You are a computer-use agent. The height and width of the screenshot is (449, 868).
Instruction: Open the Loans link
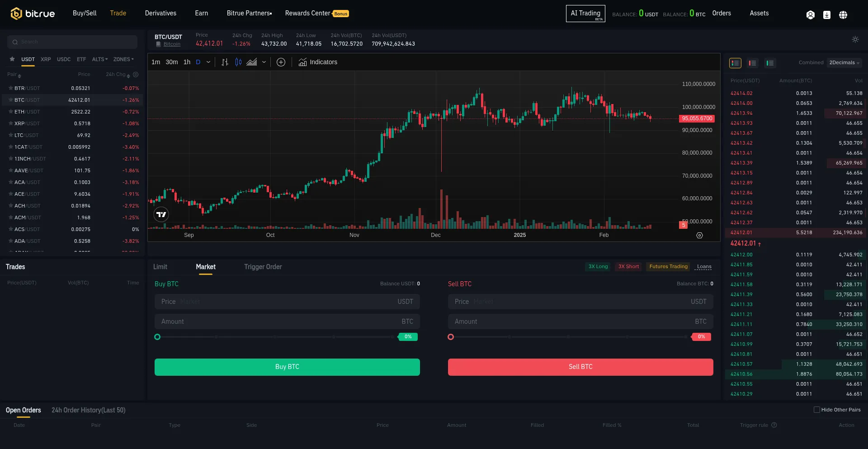point(704,266)
